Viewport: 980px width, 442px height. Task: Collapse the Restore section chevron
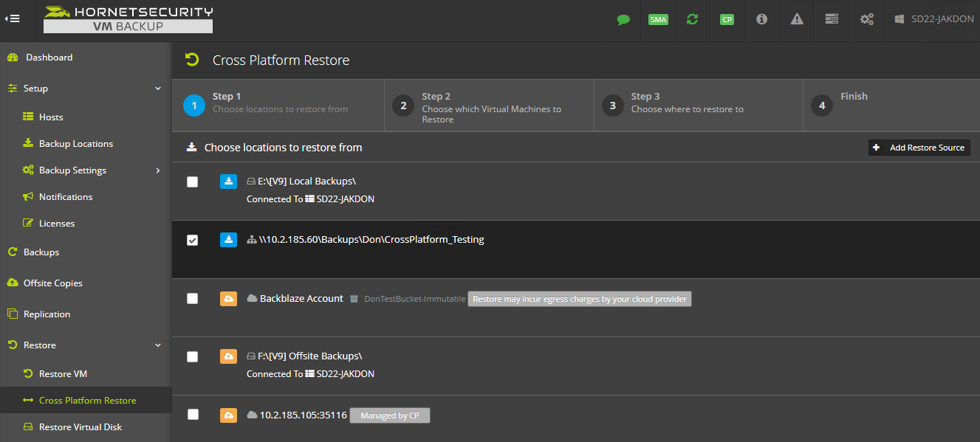pos(158,345)
